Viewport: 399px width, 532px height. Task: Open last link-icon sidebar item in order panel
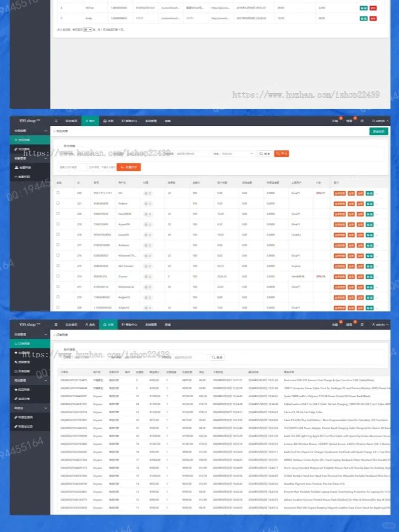(x=30, y=426)
